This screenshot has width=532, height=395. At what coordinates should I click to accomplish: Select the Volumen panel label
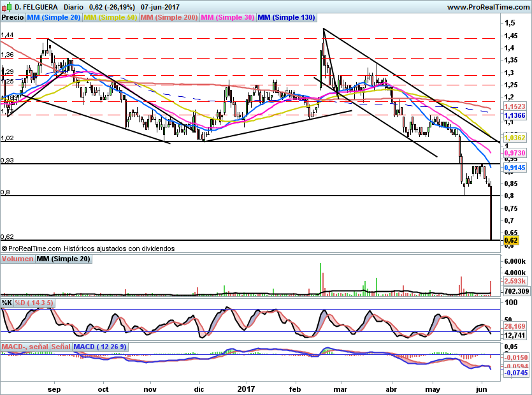(x=17, y=259)
